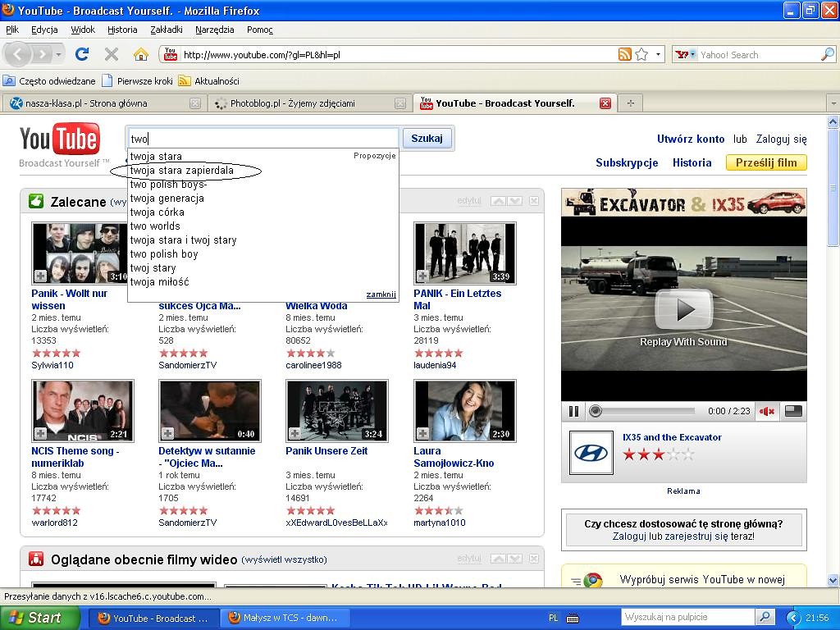Close the Photoblog.pl tab
The width and height of the screenshot is (840, 630).
pos(400,103)
